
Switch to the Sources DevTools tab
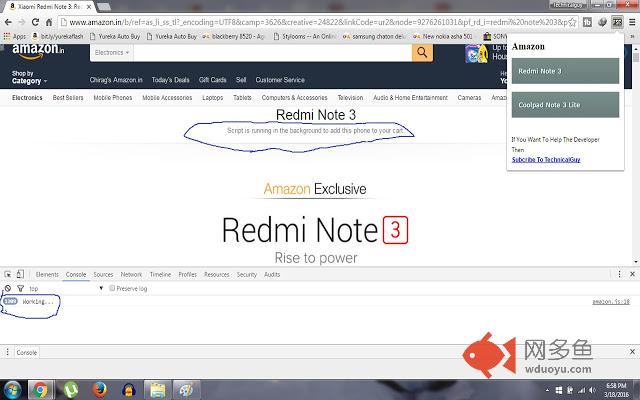click(103, 274)
